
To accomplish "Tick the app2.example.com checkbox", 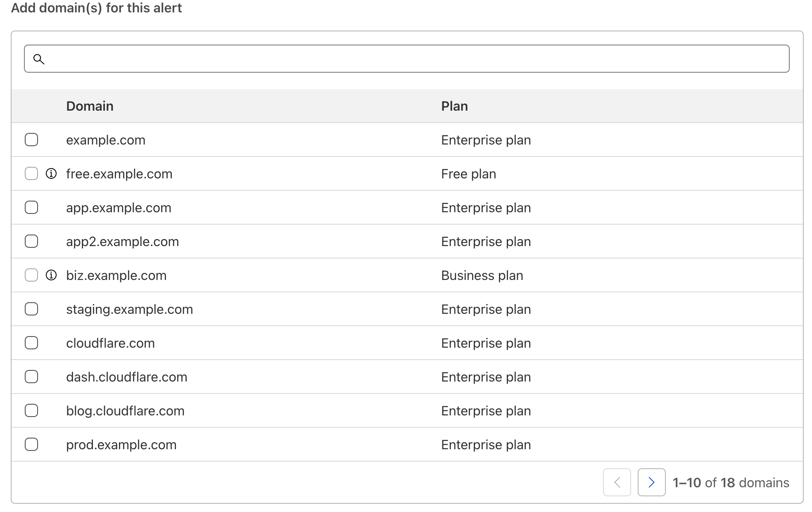I will (x=31, y=241).
